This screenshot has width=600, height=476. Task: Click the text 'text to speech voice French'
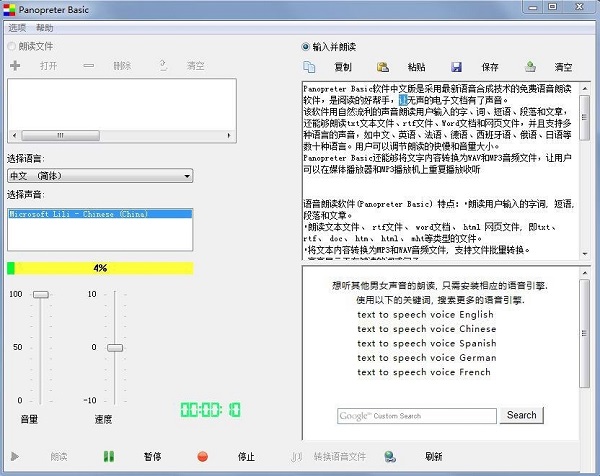coord(424,372)
